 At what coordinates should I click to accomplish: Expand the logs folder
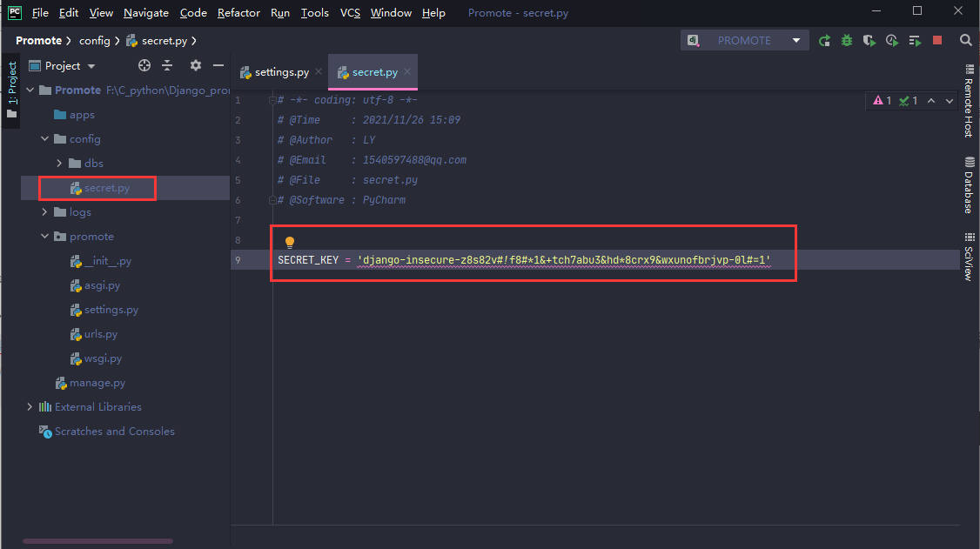coord(45,211)
